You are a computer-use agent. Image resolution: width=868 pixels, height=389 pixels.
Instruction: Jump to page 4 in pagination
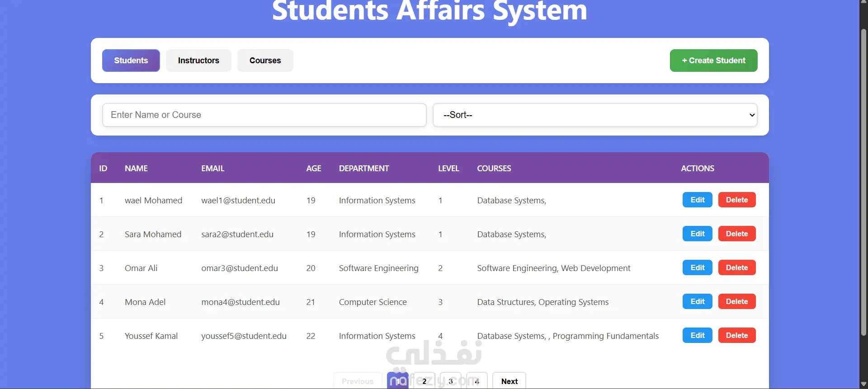(x=477, y=381)
